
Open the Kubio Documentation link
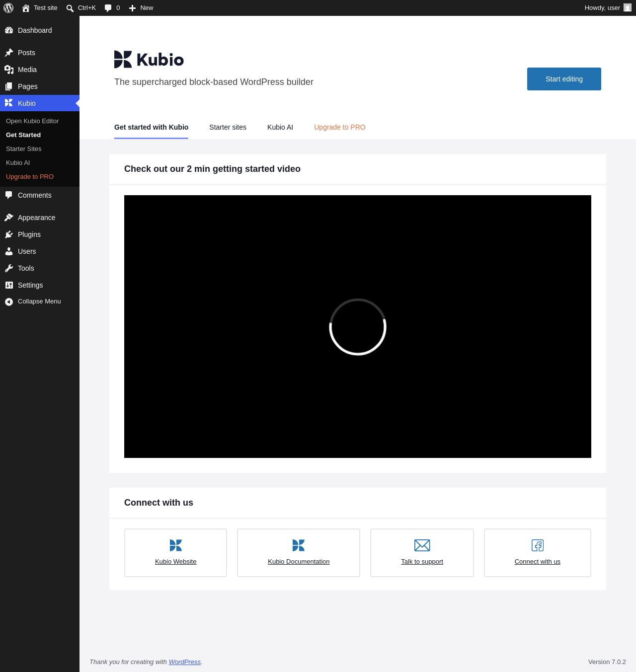(x=299, y=562)
